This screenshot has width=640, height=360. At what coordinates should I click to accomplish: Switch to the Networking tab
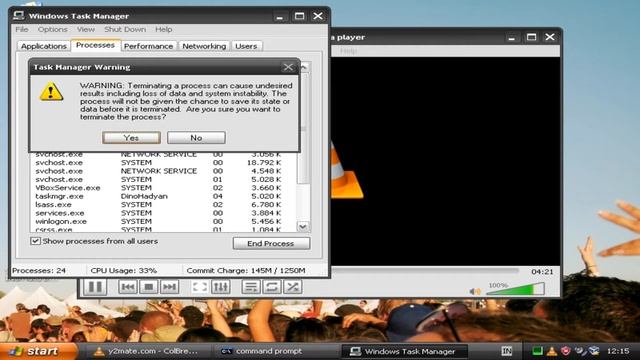(204, 46)
